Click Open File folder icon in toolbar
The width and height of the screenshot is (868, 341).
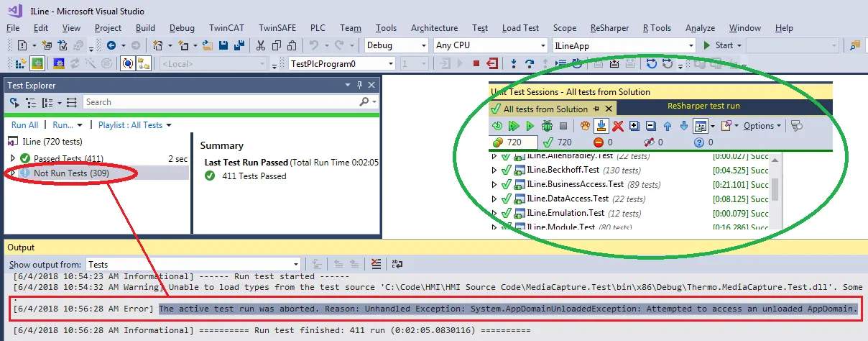coord(207,45)
